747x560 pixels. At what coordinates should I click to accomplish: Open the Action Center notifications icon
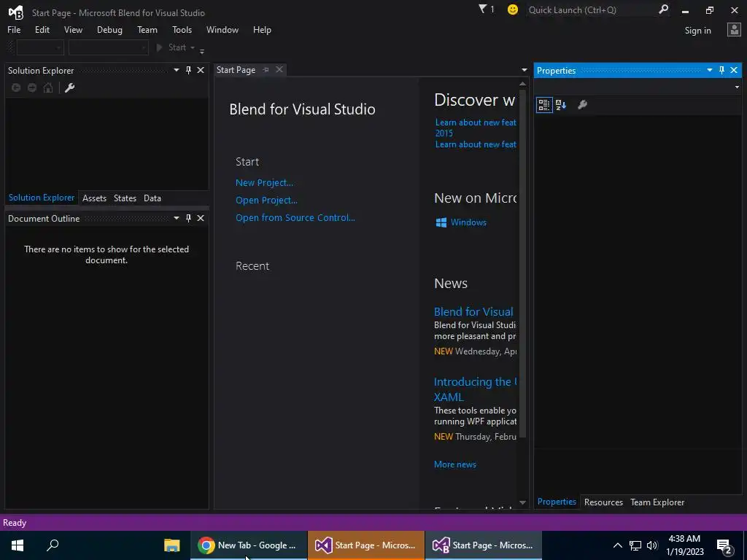click(724, 545)
